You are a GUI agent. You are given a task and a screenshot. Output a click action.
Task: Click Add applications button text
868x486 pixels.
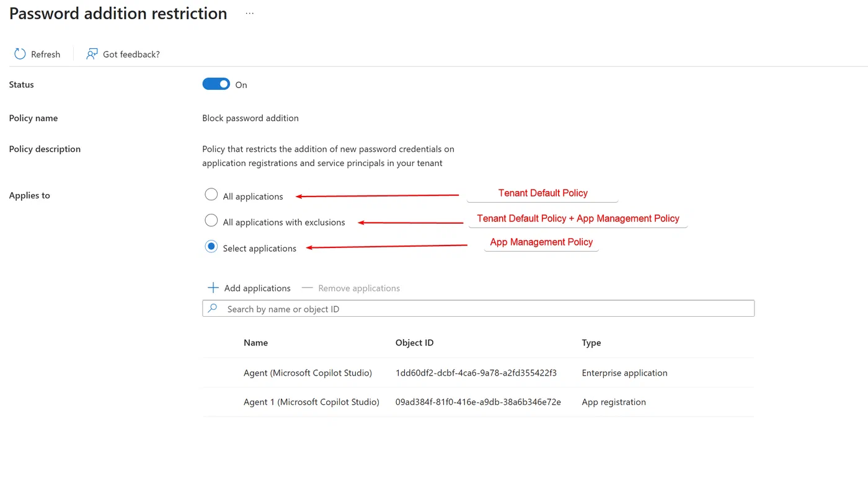tap(257, 288)
